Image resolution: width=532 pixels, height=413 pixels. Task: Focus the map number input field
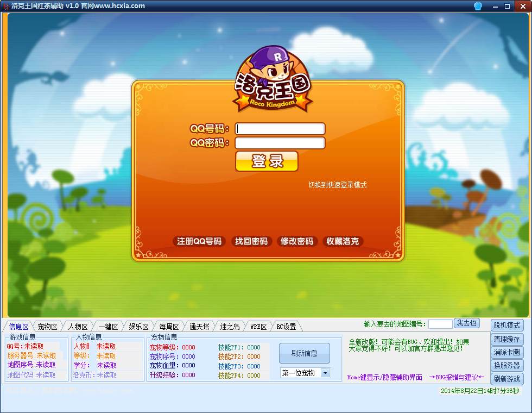[440, 324]
